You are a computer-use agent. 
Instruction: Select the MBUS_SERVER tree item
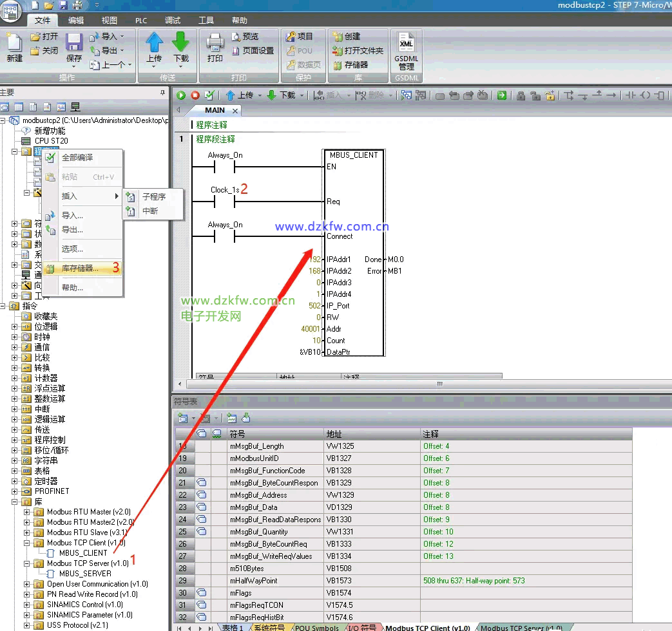[84, 574]
